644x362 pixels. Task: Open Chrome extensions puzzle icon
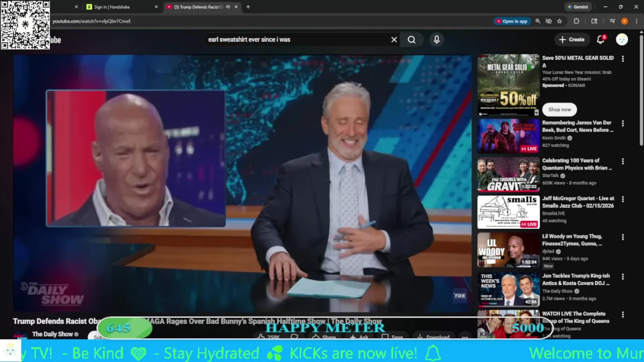(577, 21)
